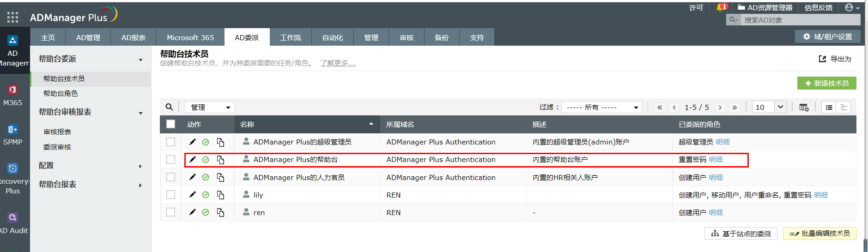
Task: Edit ADManager Plus的帮助台 with pencil icon
Action: [193, 159]
